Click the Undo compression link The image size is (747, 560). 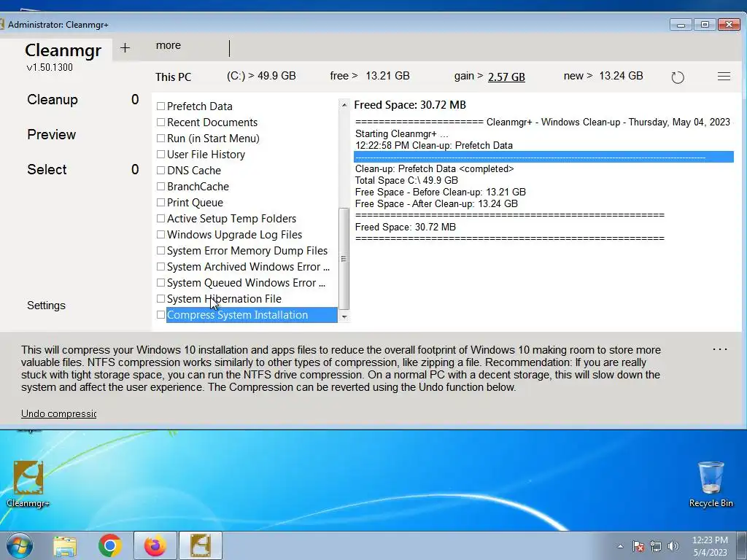coord(58,413)
